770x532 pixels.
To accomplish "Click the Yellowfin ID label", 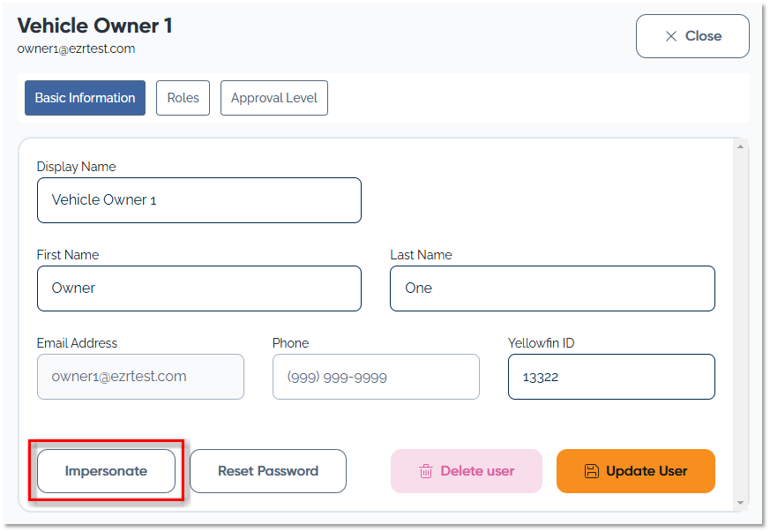I will (542, 343).
